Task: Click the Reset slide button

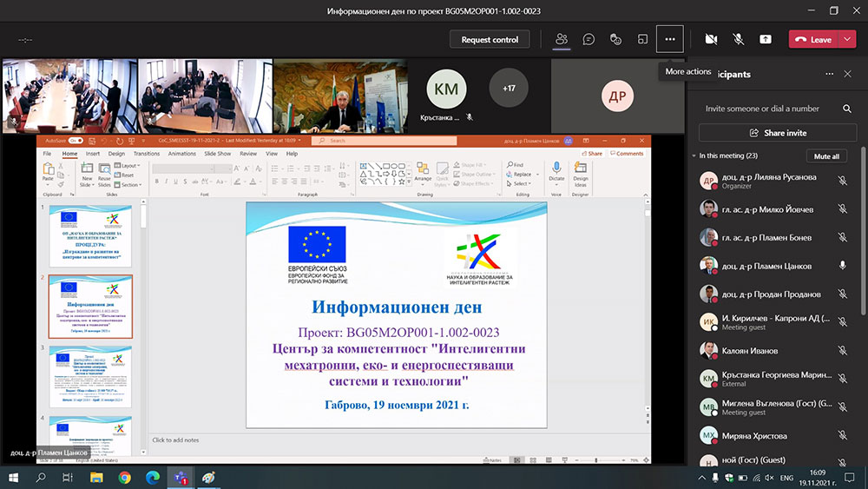Action: coord(124,175)
